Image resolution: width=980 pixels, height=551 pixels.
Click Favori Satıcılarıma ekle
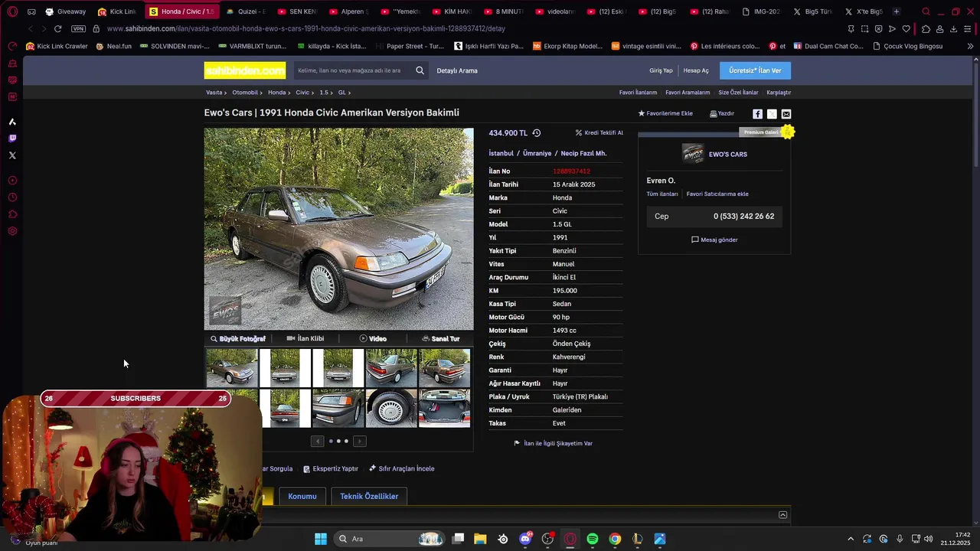tap(717, 194)
